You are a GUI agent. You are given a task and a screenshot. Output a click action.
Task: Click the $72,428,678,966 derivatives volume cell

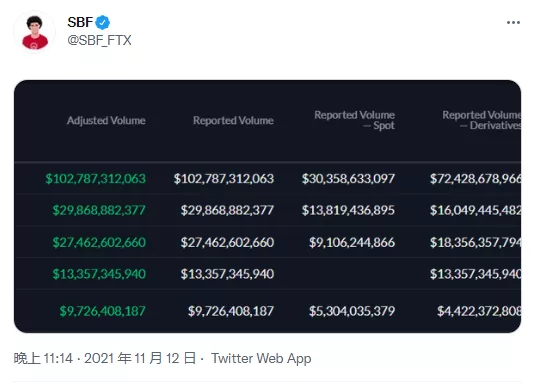[475, 179]
